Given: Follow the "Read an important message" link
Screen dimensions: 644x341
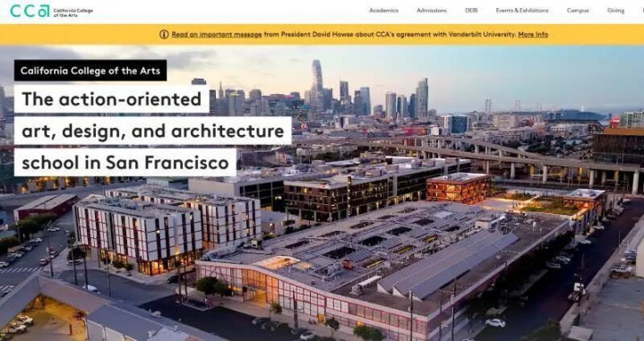Looking at the screenshot, I should pyautogui.click(x=217, y=35).
